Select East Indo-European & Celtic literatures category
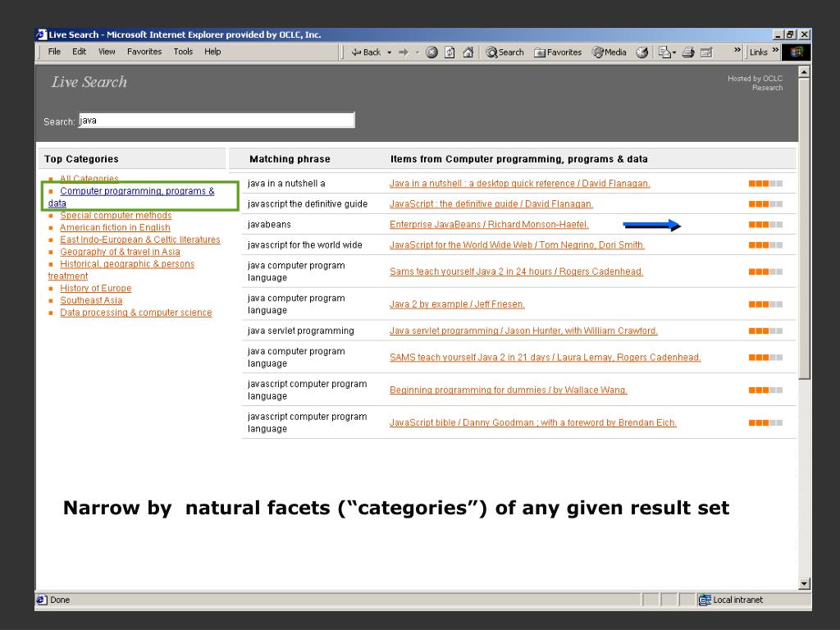This screenshot has height=630, width=840. coord(139,240)
